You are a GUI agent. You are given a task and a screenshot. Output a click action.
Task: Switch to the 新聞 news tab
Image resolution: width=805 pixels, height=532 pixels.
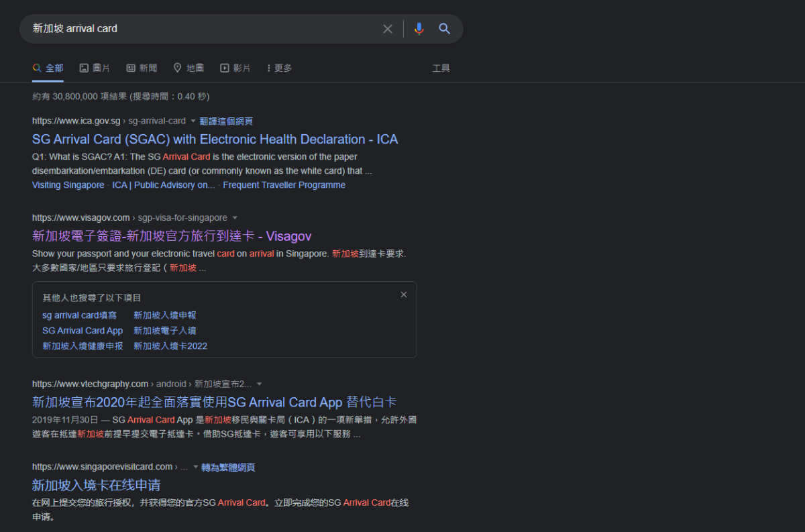click(x=142, y=68)
